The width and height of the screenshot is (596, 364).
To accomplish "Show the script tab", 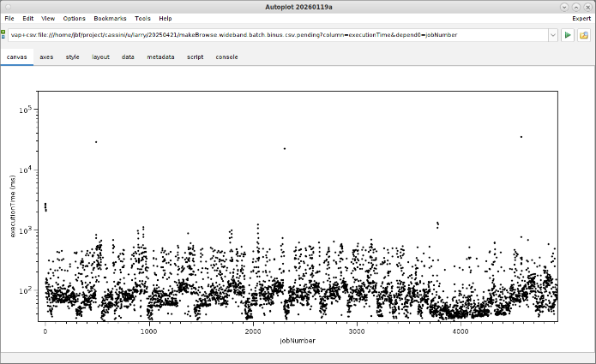I will tap(195, 57).
